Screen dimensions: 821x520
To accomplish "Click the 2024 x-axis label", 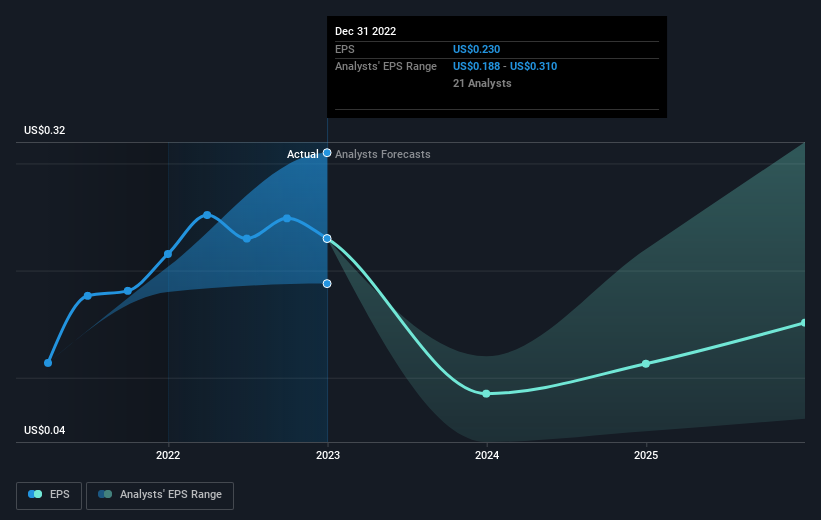I will tap(487, 456).
